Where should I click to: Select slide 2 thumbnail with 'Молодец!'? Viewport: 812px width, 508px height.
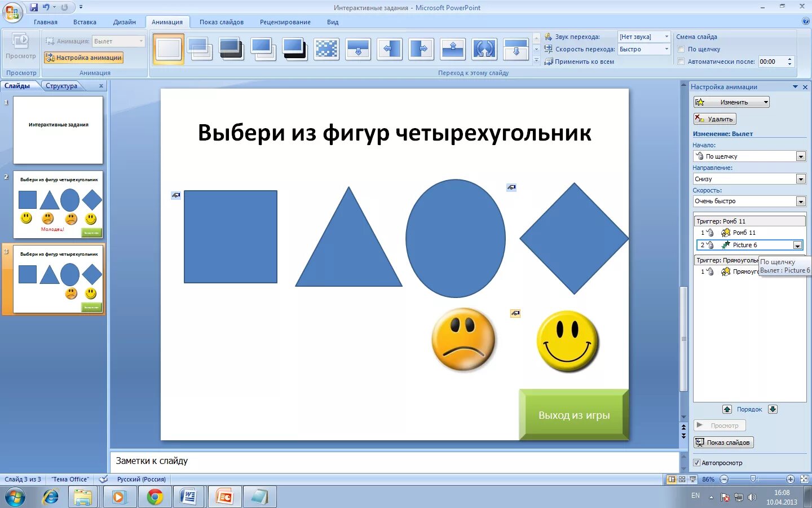pyautogui.click(x=58, y=204)
